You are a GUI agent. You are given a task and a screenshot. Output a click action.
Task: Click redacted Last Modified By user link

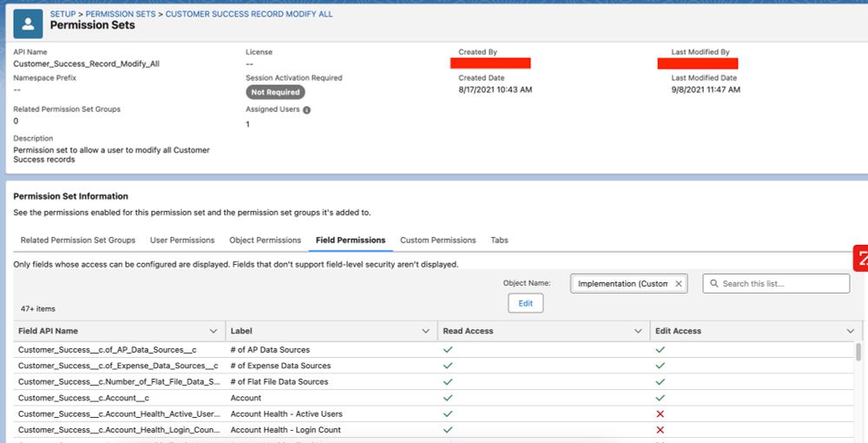click(x=698, y=63)
